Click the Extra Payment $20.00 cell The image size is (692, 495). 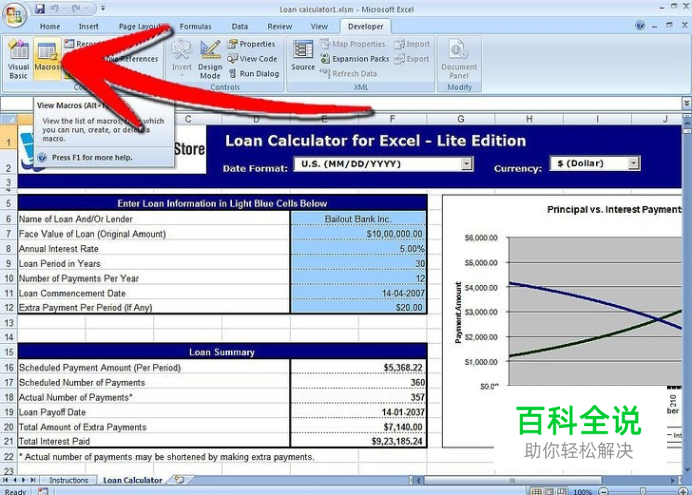click(358, 308)
